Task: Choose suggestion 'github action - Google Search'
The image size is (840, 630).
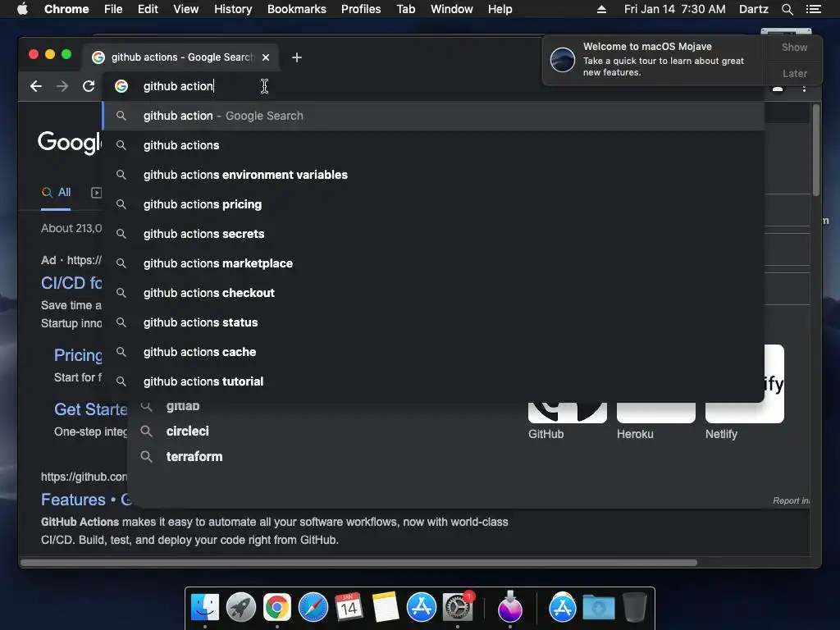Action: click(433, 116)
